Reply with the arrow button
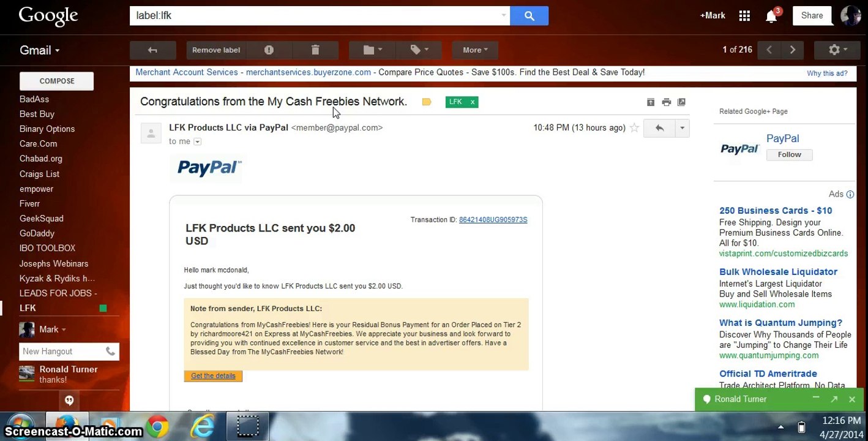 659,128
